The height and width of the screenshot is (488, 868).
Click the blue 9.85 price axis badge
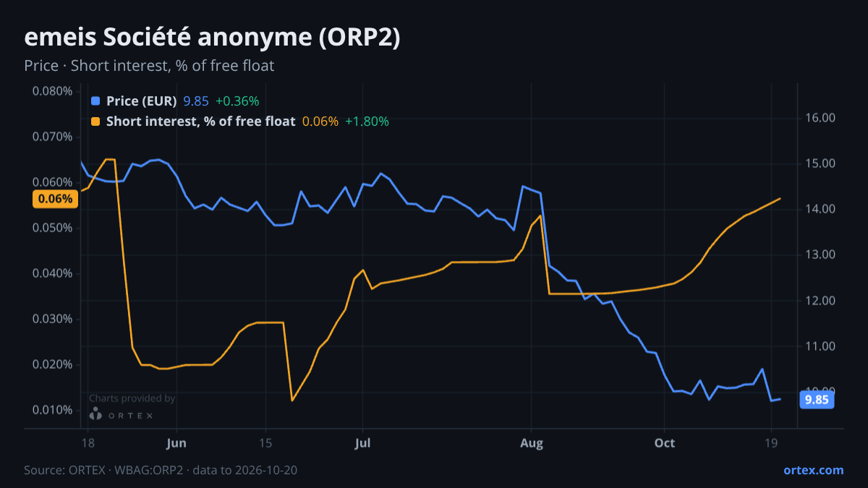tap(817, 399)
